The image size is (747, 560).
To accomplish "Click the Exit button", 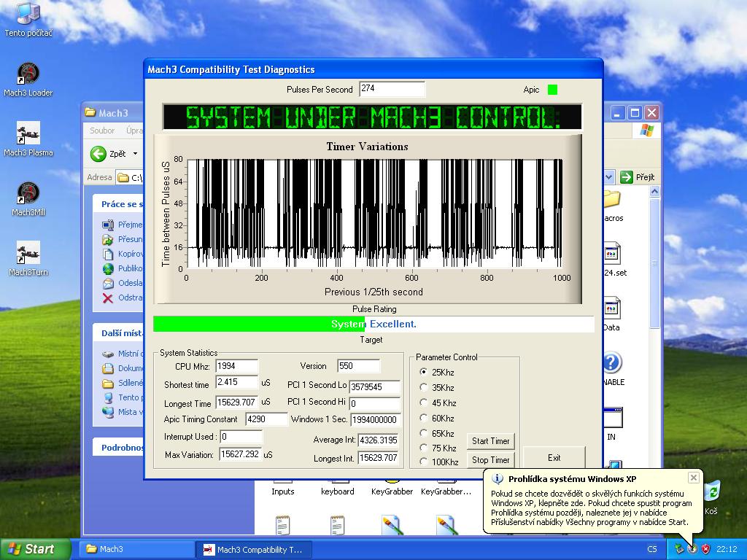I will pos(554,457).
